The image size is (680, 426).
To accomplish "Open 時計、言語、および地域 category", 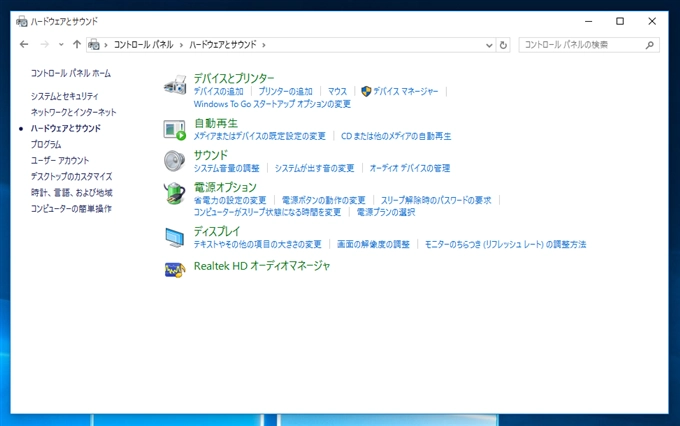I will click(x=72, y=192).
